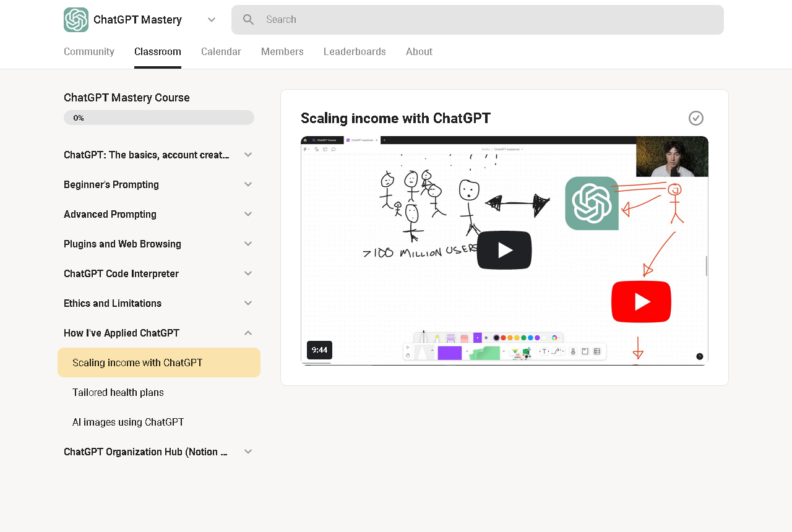Viewport: 792px width, 532px height.
Task: Select the Classroom tab
Action: [x=158, y=52]
